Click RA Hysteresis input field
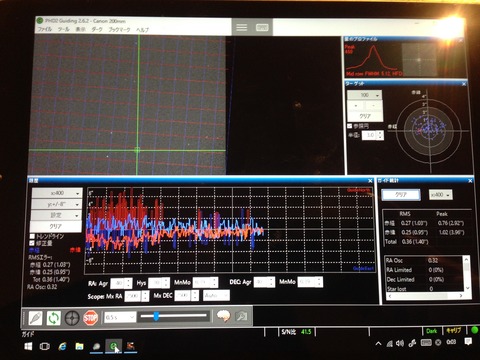 [x=155, y=283]
